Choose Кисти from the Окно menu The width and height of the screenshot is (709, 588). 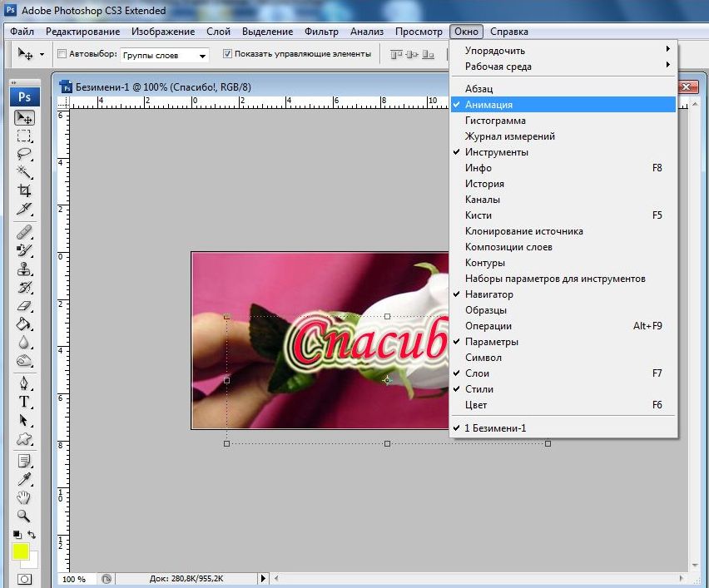pos(563,215)
